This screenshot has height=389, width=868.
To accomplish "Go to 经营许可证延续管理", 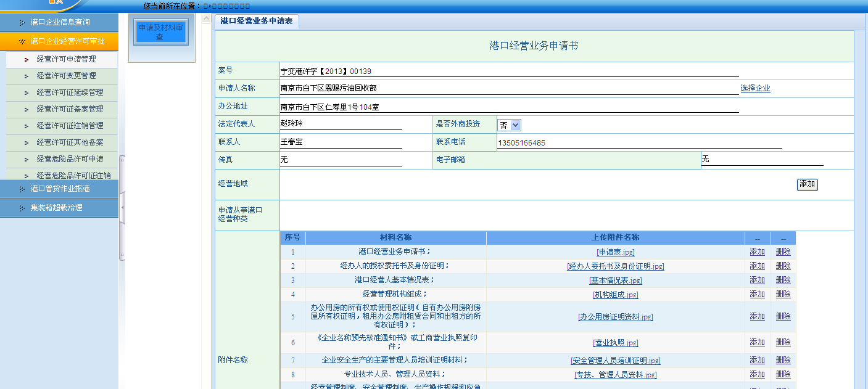I will click(70, 92).
